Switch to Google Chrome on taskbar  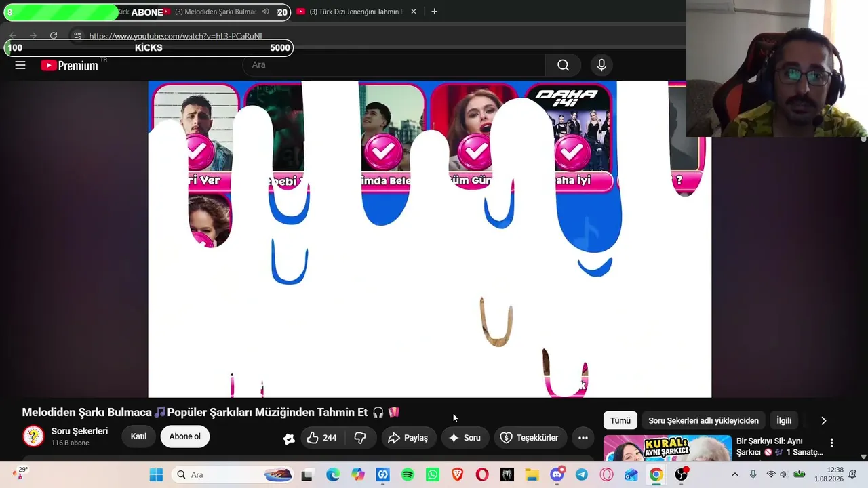coord(656,474)
